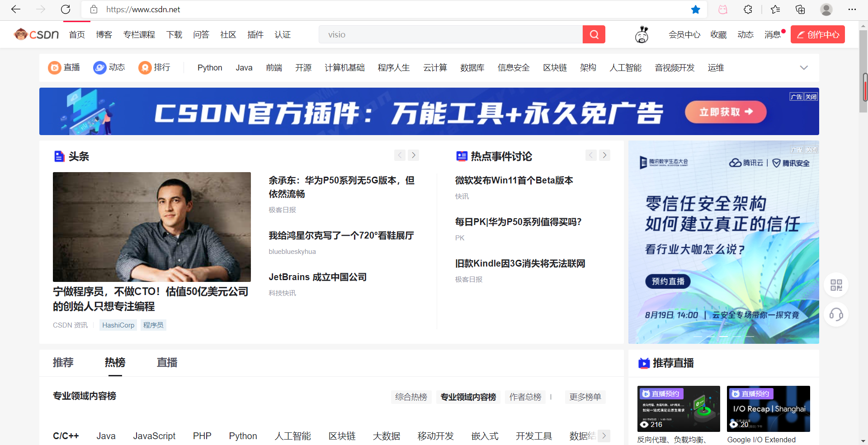
Task: Show next hot events with right arrow
Action: (604, 155)
